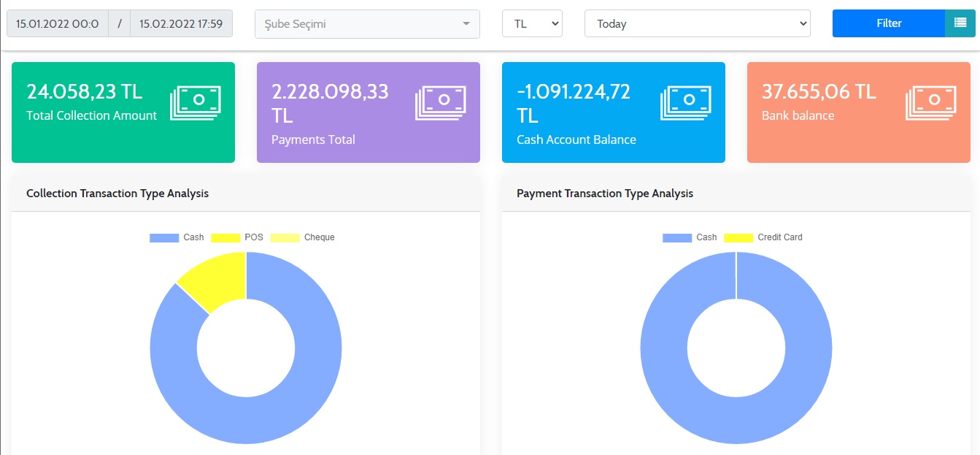Select the start date field 15.01.2022
This screenshot has width=980, height=455.
pos(58,23)
